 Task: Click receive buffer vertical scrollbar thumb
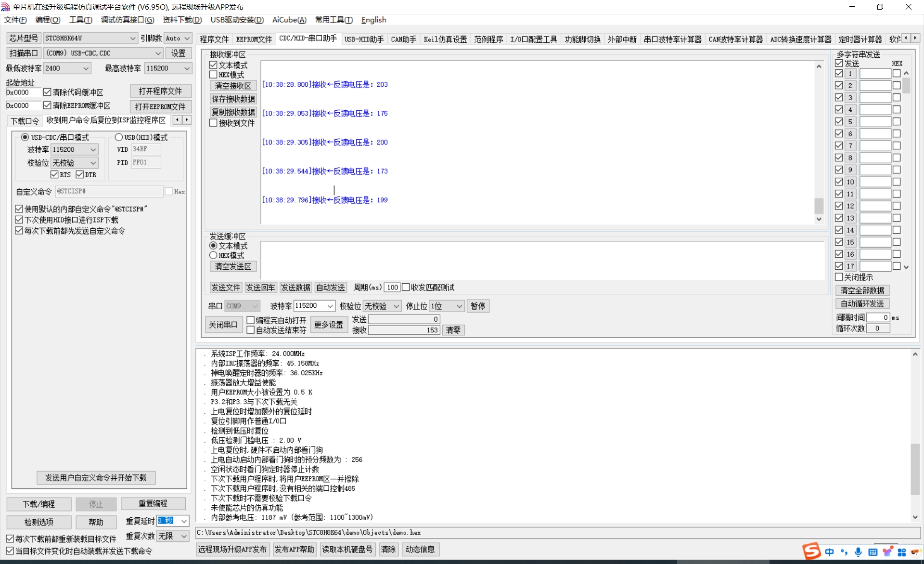pyautogui.click(x=819, y=206)
